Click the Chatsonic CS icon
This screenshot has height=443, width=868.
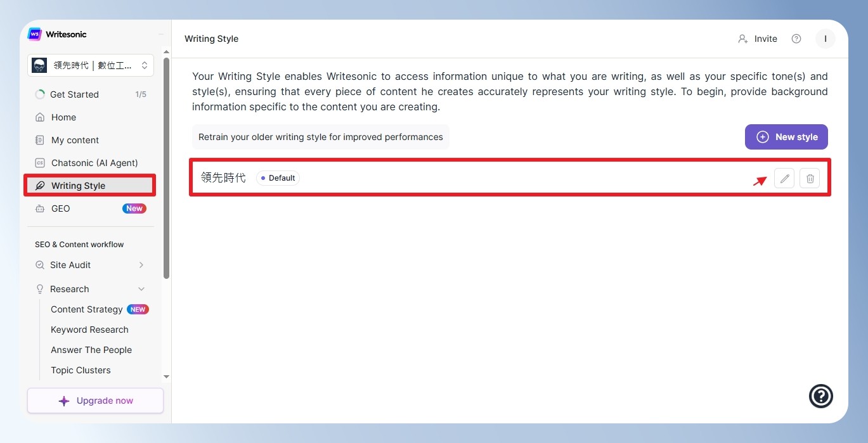40,163
